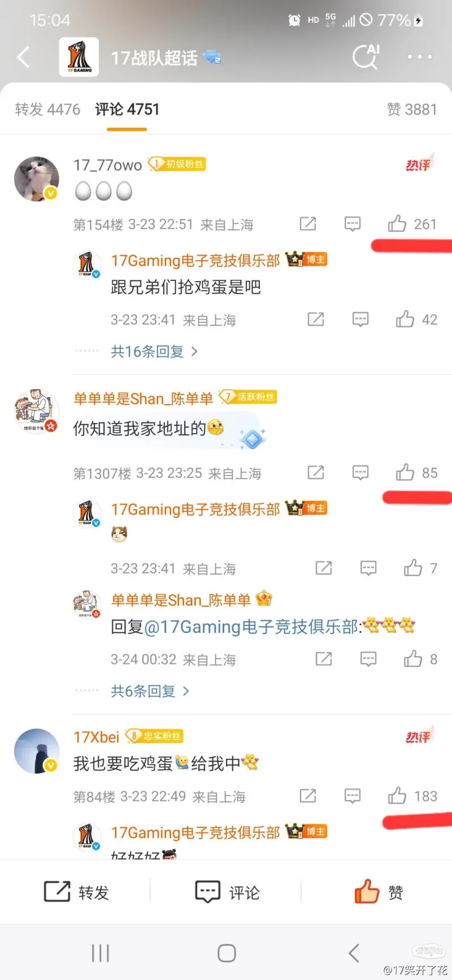
Task: Share the 单单单是Shan_陈单单 comment at floor 1307
Action: (316, 473)
